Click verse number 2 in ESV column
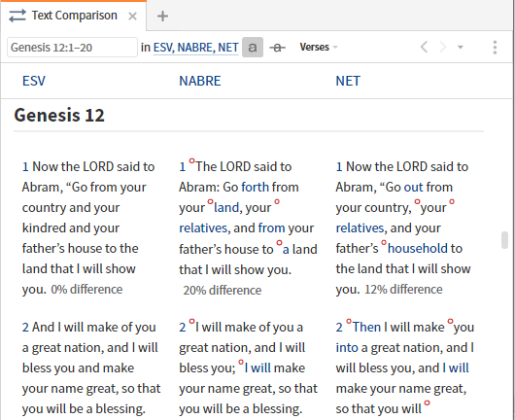 tap(25, 328)
